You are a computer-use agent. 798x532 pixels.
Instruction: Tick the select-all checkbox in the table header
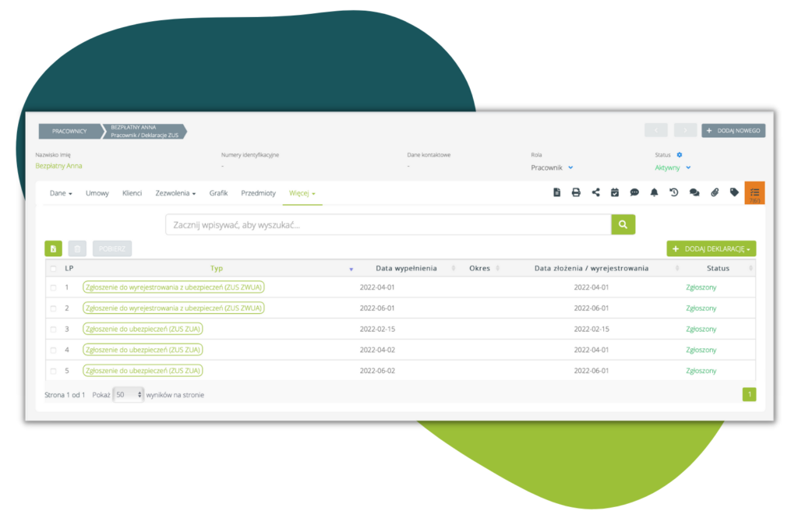pyautogui.click(x=53, y=269)
